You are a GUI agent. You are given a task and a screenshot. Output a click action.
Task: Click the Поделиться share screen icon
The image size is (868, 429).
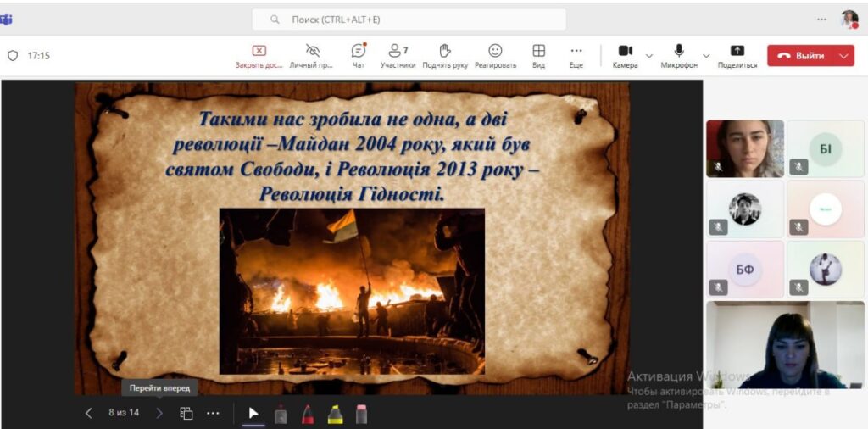point(737,55)
